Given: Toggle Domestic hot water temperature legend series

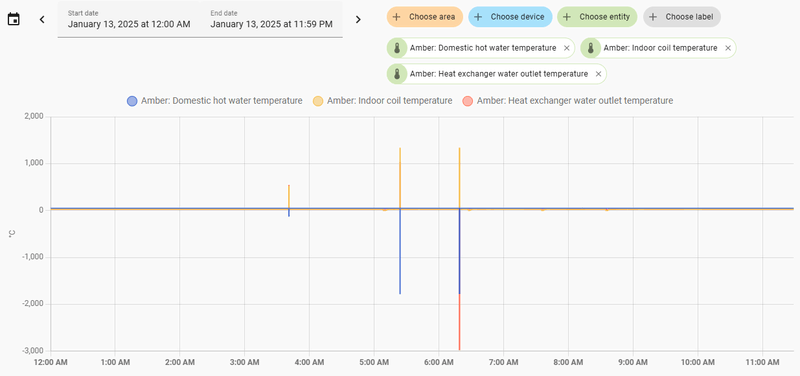Looking at the screenshot, I should click(x=215, y=101).
